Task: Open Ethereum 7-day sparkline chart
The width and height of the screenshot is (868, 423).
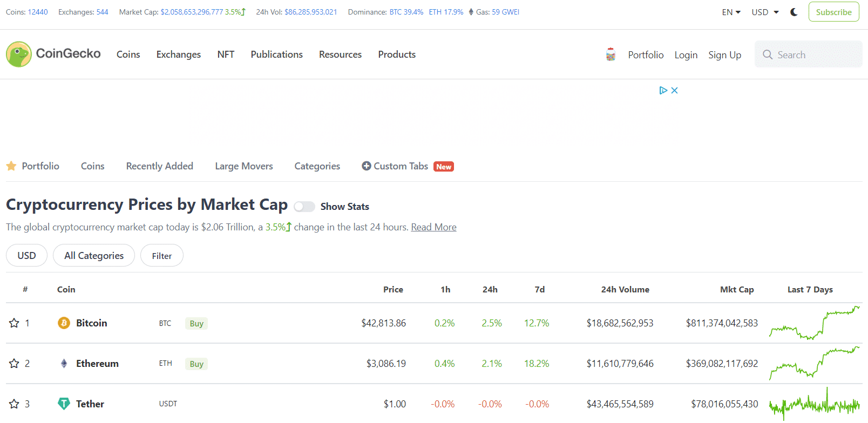Action: (815, 363)
